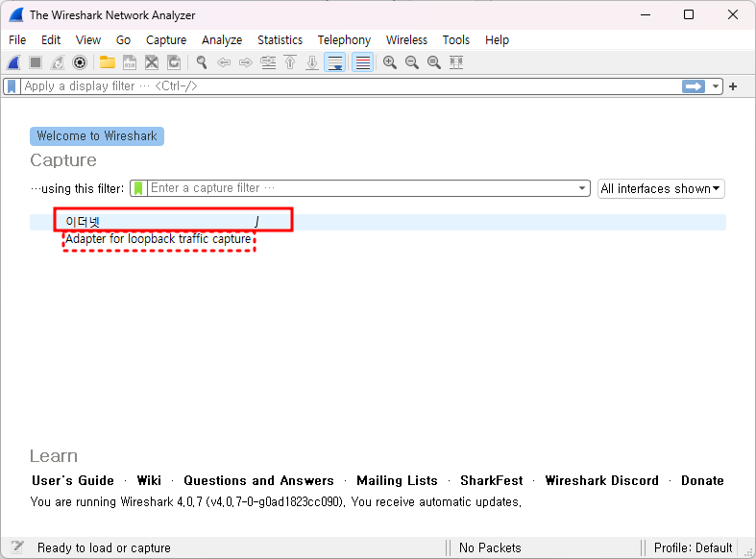Image resolution: width=756 pixels, height=559 pixels.
Task: Go to previous packet left arrow
Action: click(224, 62)
